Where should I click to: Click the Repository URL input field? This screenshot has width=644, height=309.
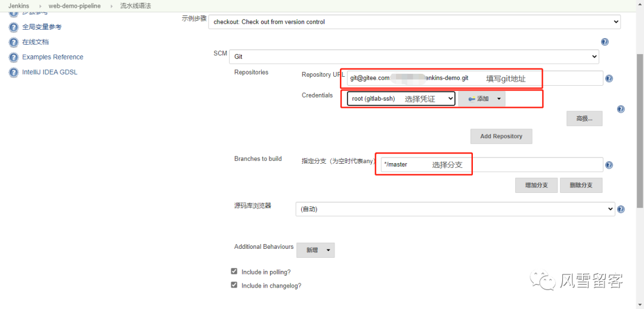(475, 78)
